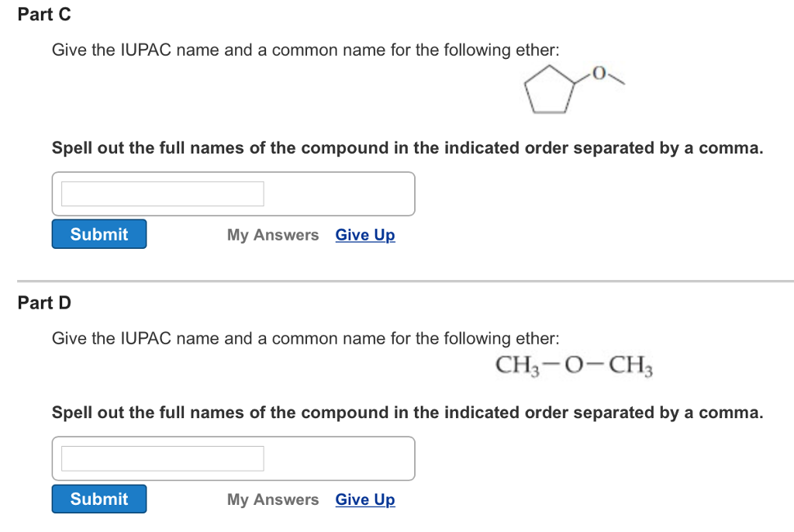The height and width of the screenshot is (532, 794).
Task: Click the Spell out instruction in Part D
Action: [x=407, y=412]
